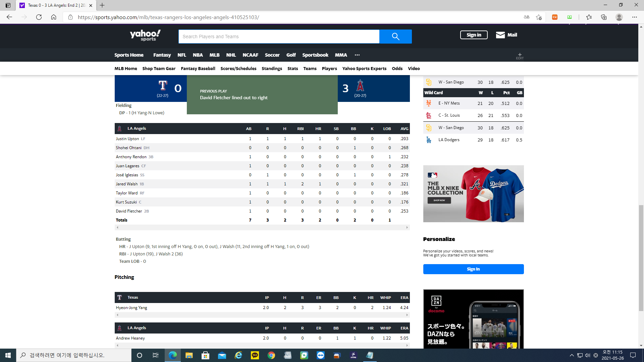Open Odds link in MLB subnav

(x=397, y=68)
